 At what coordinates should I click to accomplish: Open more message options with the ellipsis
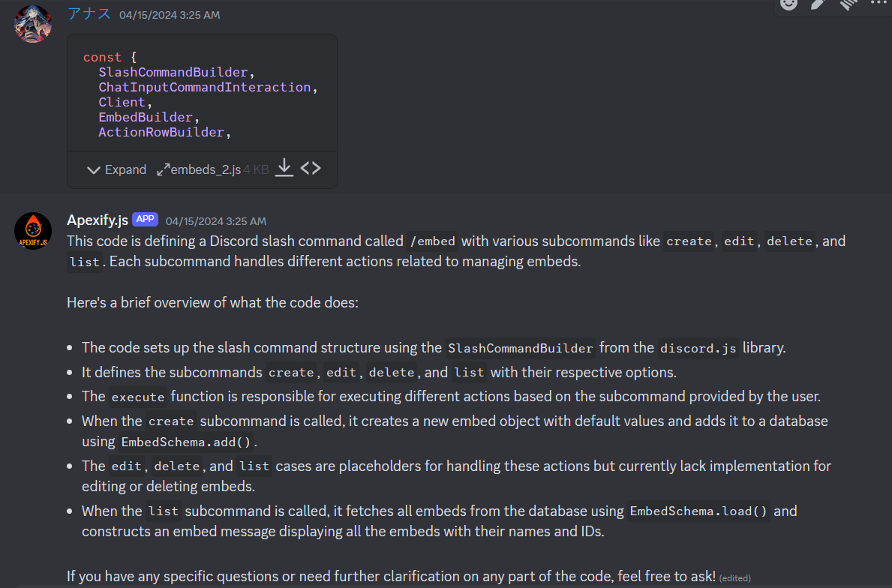coord(878,5)
